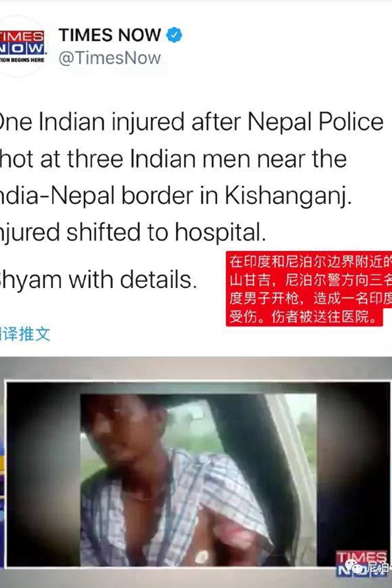Select the line "Shyam with details."

click(98, 280)
